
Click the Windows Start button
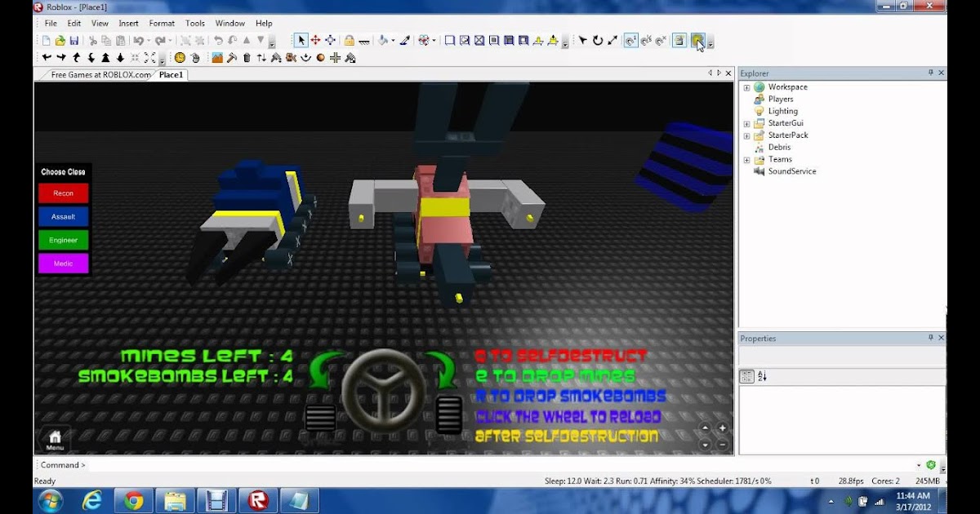pos(50,500)
